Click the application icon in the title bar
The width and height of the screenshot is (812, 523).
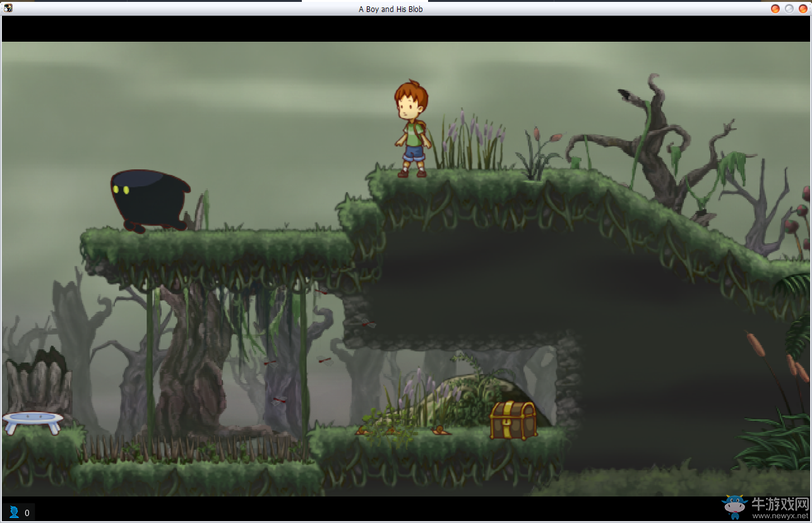[8, 8]
